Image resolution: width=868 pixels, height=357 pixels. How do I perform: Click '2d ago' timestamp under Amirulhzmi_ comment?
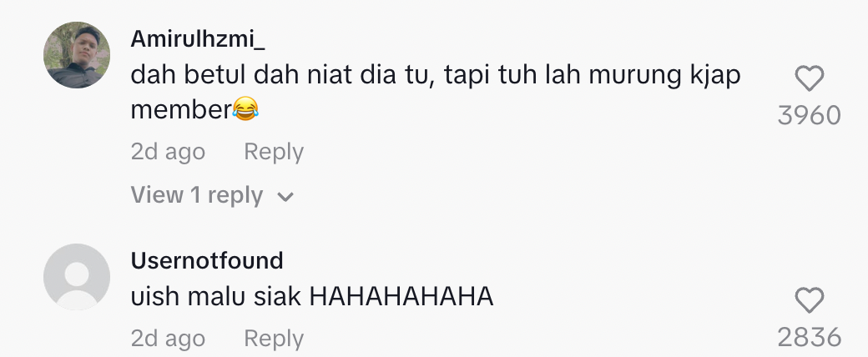[x=168, y=152]
